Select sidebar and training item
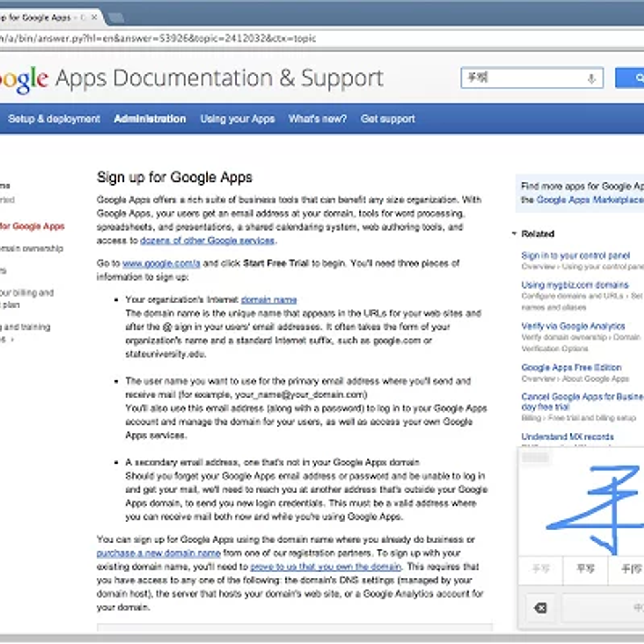Screen dimensions: 644x644 [25, 332]
